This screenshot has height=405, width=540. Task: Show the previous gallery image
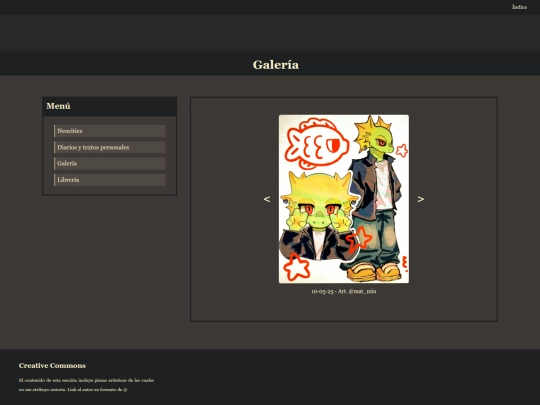coord(267,199)
